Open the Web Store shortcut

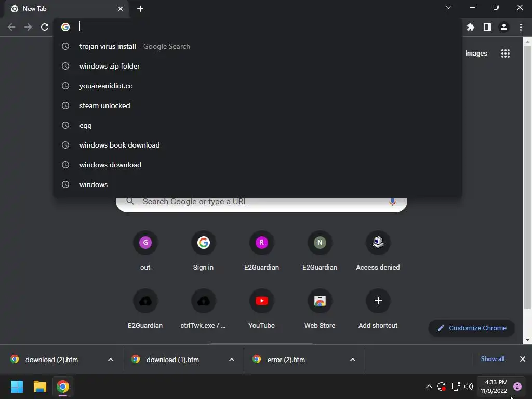(x=320, y=309)
